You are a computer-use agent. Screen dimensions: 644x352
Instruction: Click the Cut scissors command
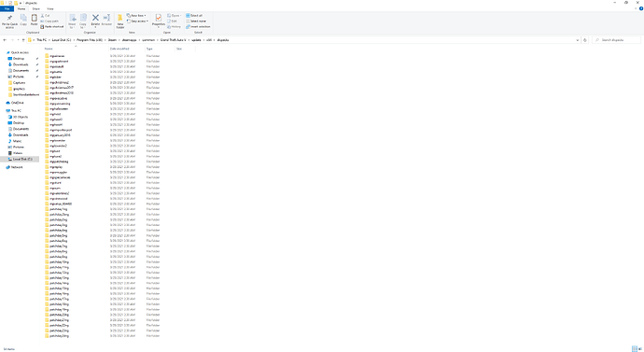coord(45,16)
